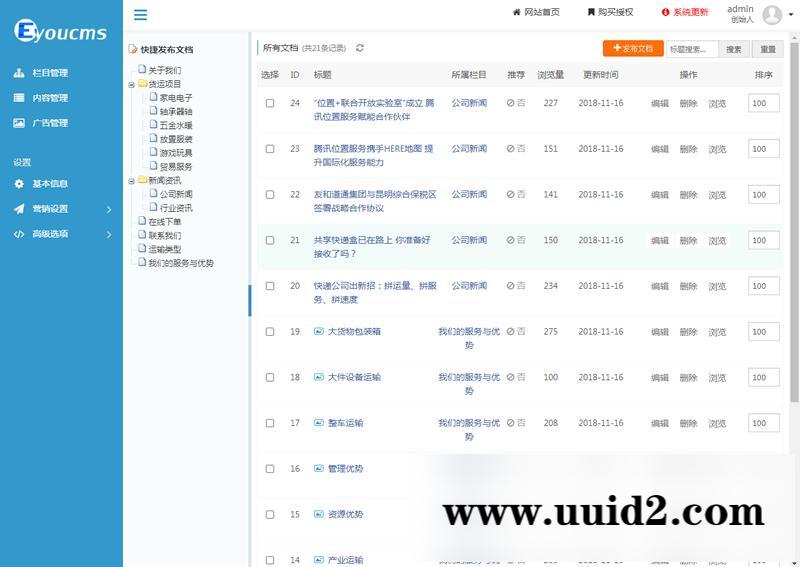Select 我们的服务与优势 in the category tree
The width and height of the screenshot is (800, 567).
tap(181, 263)
